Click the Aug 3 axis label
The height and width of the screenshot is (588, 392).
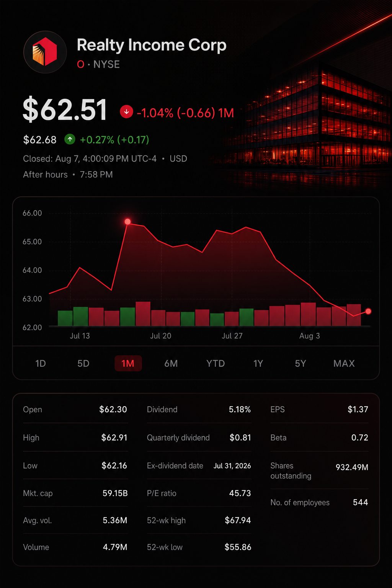310,336
